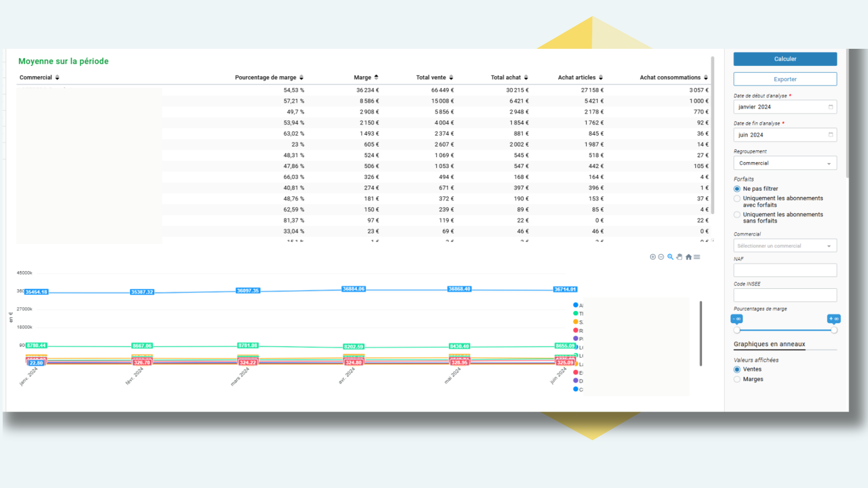Open Graphiques en anneaux section header

769,344
